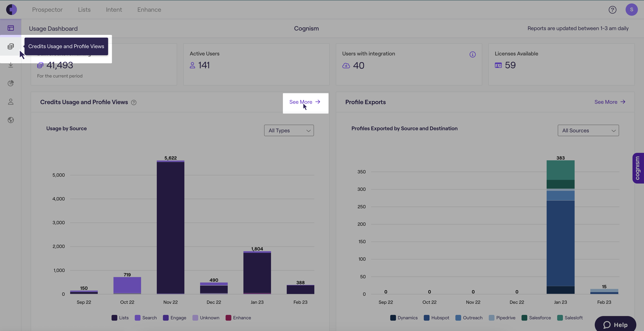This screenshot has width=644, height=331.
Task: Click the Feb 23 usage bar
Action: point(300,289)
